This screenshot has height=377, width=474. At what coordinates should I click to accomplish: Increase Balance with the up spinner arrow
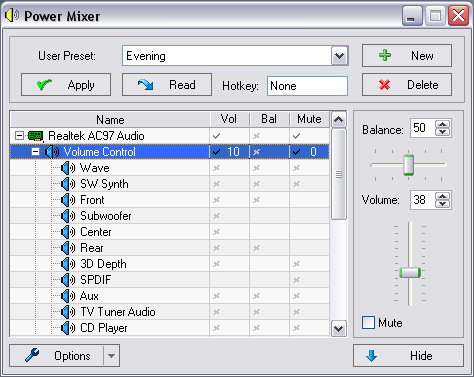click(x=443, y=125)
